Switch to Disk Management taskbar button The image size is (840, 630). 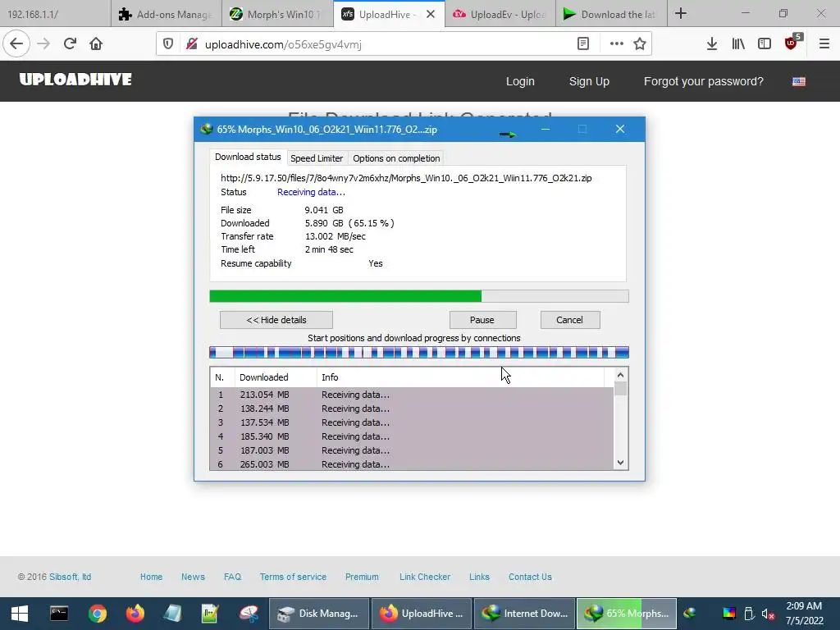point(319,614)
